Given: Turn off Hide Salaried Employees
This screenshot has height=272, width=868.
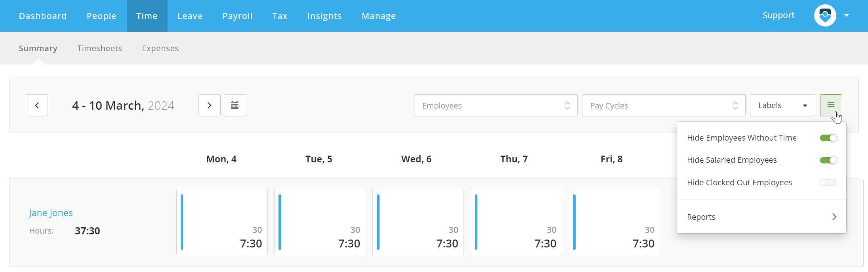Looking at the screenshot, I should click(x=828, y=160).
